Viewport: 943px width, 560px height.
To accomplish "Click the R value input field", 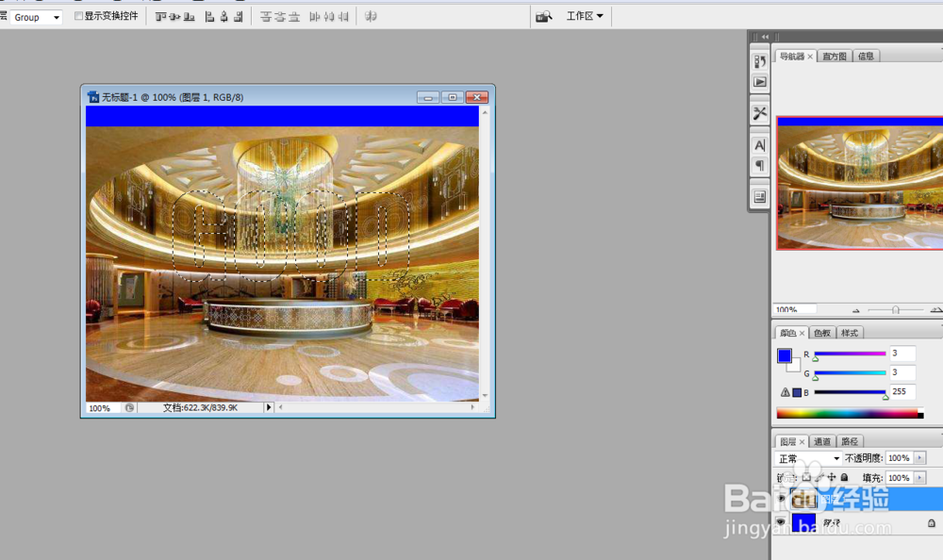I will pos(902,354).
